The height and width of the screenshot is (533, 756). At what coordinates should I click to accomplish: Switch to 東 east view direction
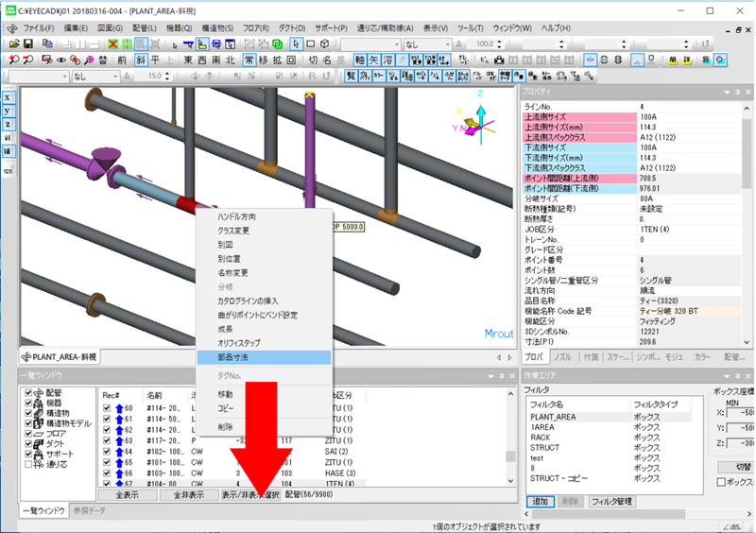click(x=188, y=60)
